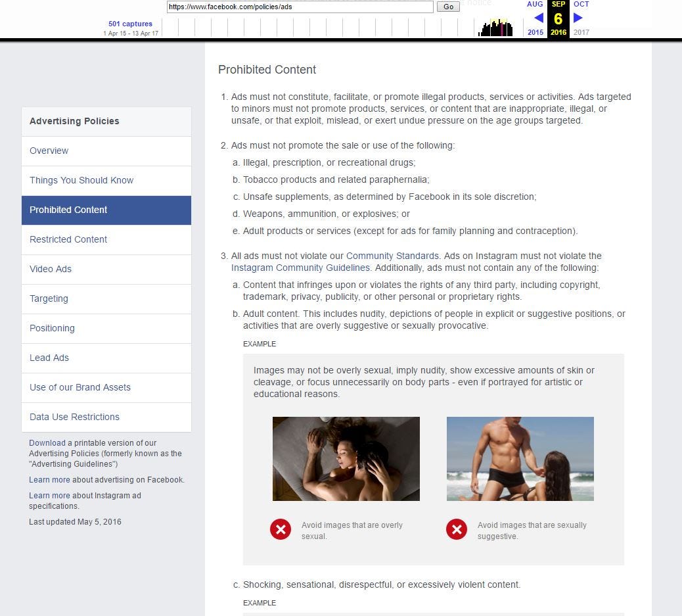This screenshot has width=682, height=616.
Task: Click the year 2015 in the Wayback navigation
Action: pyautogui.click(x=535, y=32)
